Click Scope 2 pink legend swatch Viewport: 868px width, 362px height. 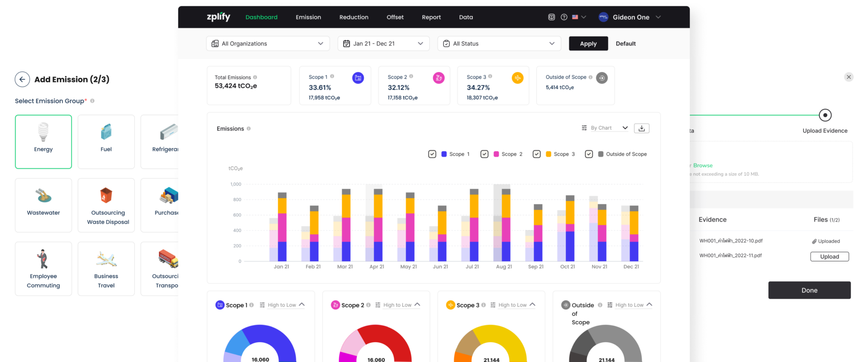click(496, 154)
